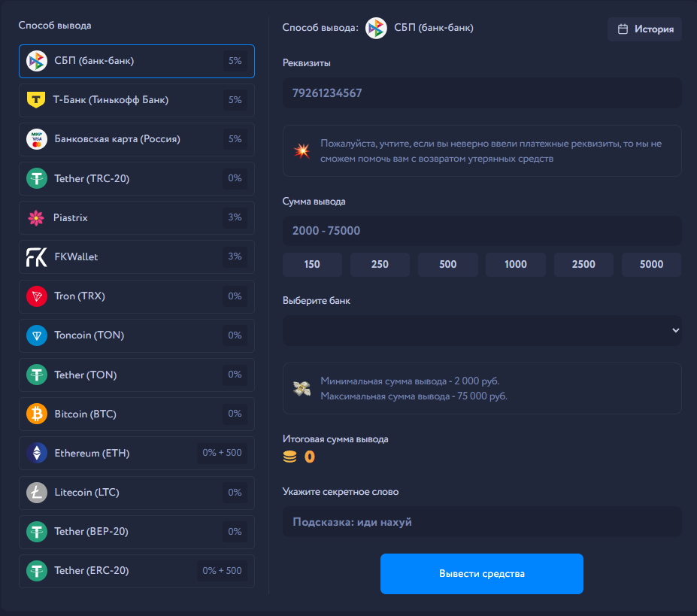
Task: Select Tether (BEP-20) withdrawal method
Action: 136,532
